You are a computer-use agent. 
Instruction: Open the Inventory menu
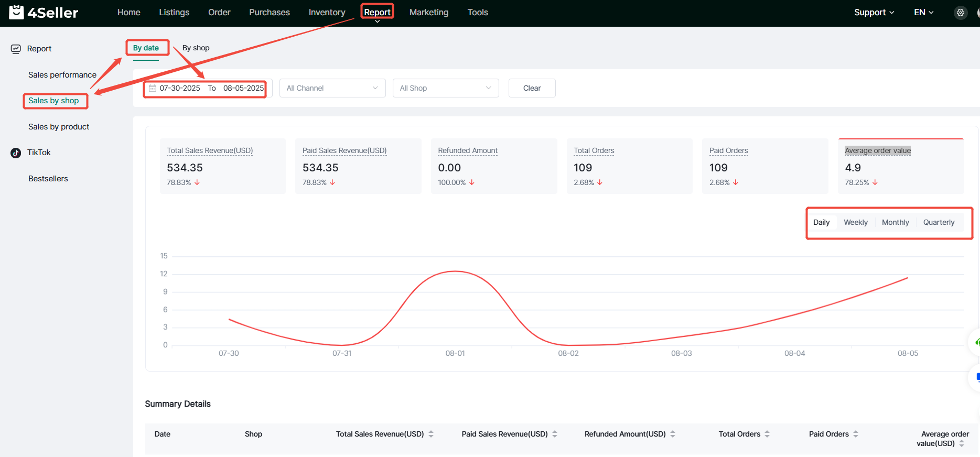[327, 13]
